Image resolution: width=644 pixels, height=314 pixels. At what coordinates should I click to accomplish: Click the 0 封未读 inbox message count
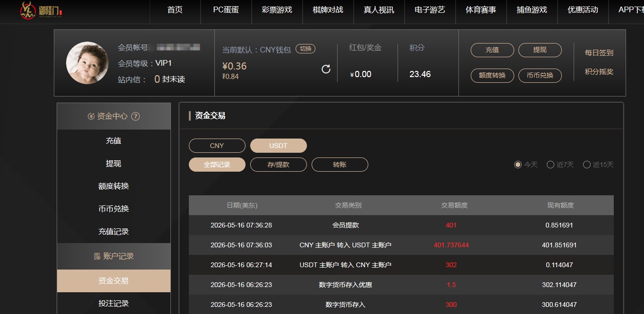pos(169,79)
